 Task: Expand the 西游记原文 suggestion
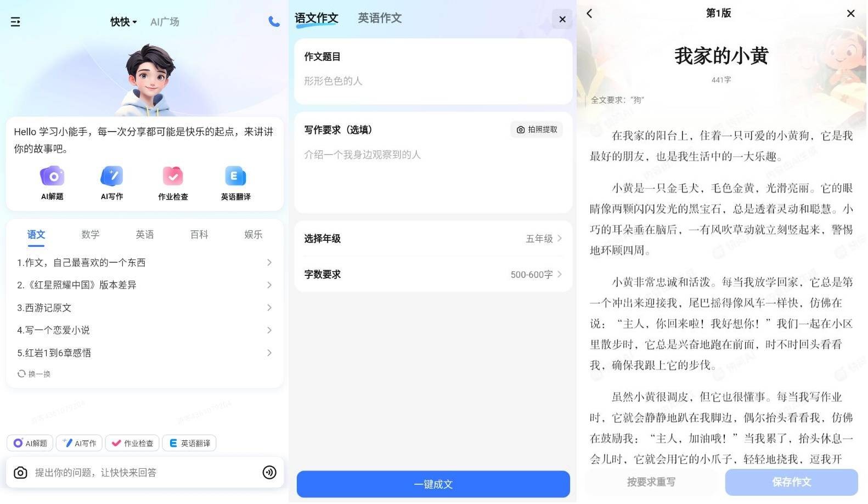pyautogui.click(x=144, y=308)
